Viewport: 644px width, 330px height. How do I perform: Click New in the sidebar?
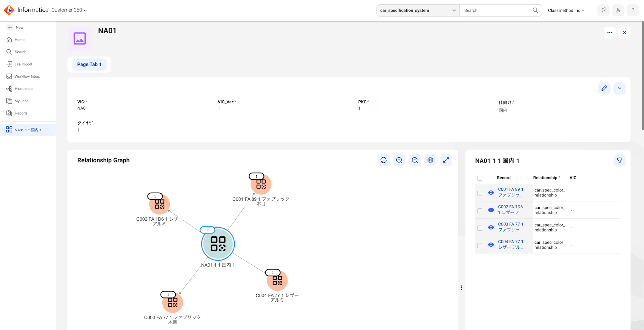pyautogui.click(x=15, y=27)
